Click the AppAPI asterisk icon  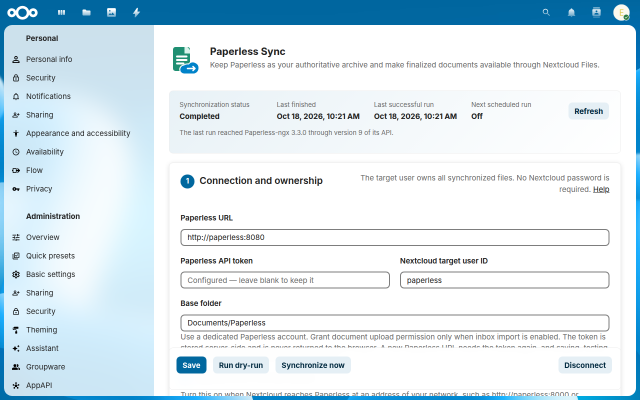[16, 385]
